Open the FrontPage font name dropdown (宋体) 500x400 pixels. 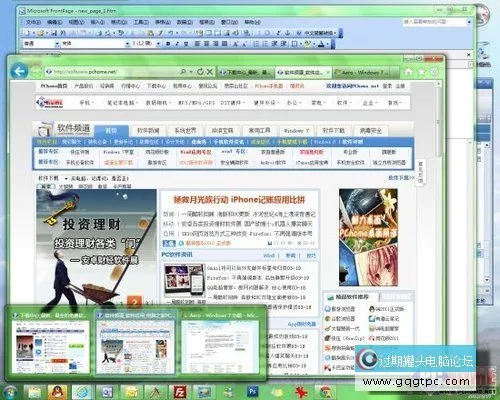coord(127,44)
